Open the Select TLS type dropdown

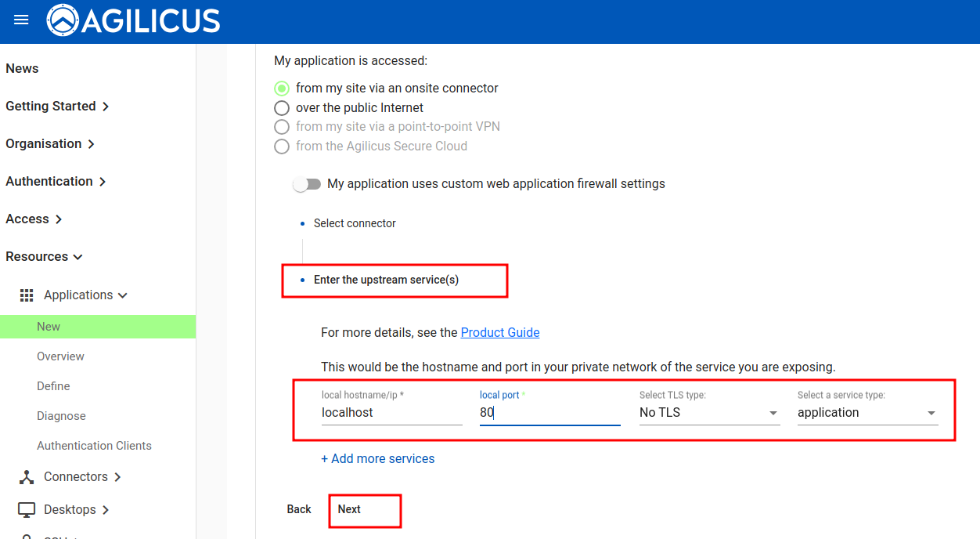coord(709,413)
